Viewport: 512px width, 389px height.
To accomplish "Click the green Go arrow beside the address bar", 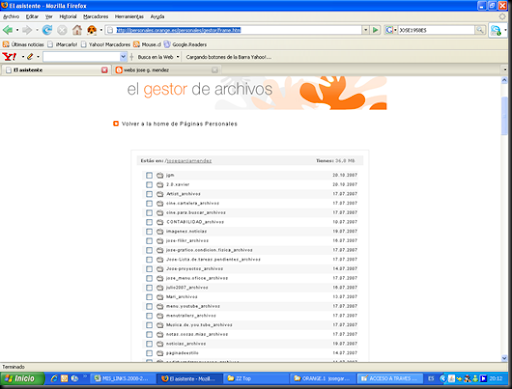I will pos(375,30).
